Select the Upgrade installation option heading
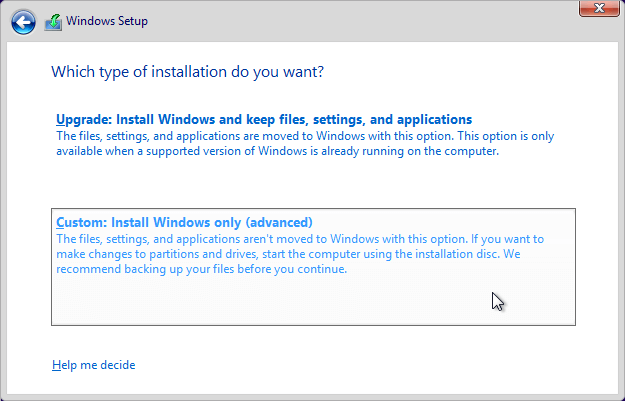The image size is (626, 401). tap(264, 119)
